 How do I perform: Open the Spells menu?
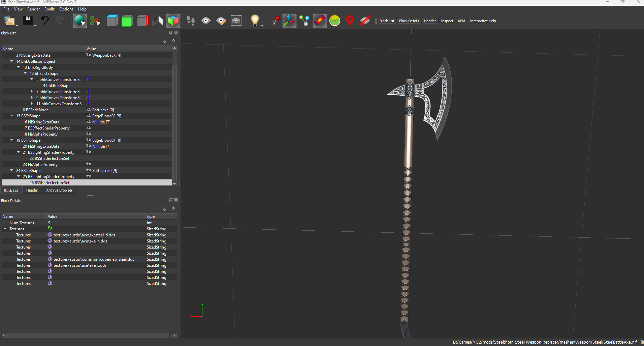[x=49, y=9]
